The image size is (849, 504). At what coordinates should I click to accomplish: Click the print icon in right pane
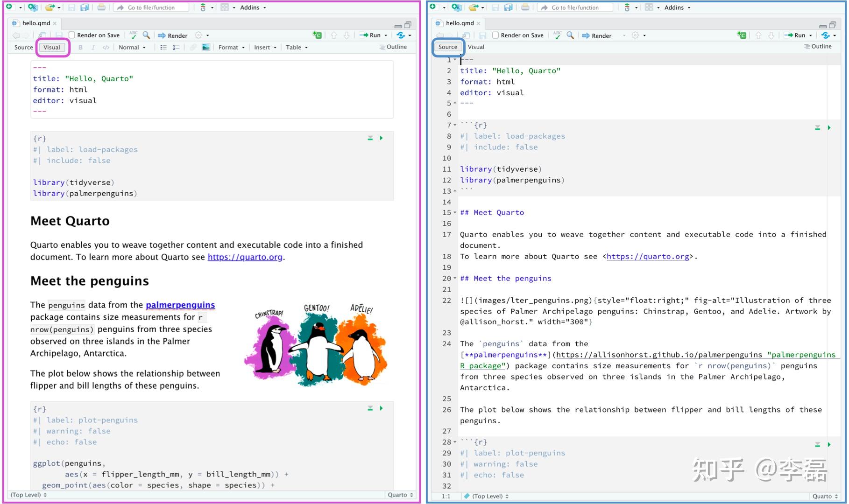point(525,7)
